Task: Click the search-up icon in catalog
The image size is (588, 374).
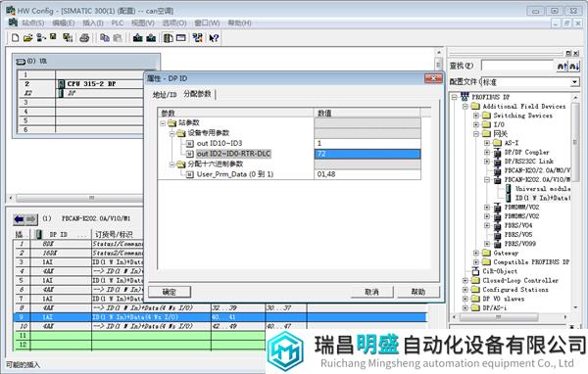Action: pos(562,67)
